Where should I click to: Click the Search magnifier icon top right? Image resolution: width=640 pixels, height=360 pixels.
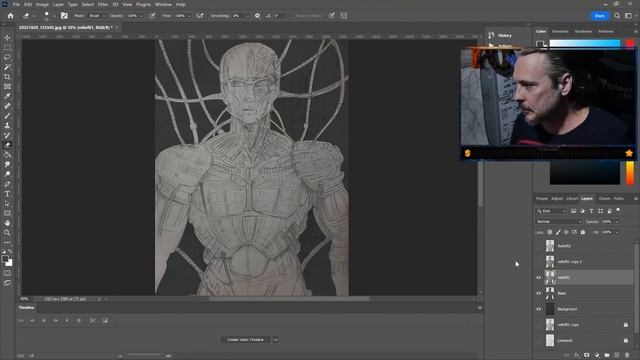coord(617,16)
